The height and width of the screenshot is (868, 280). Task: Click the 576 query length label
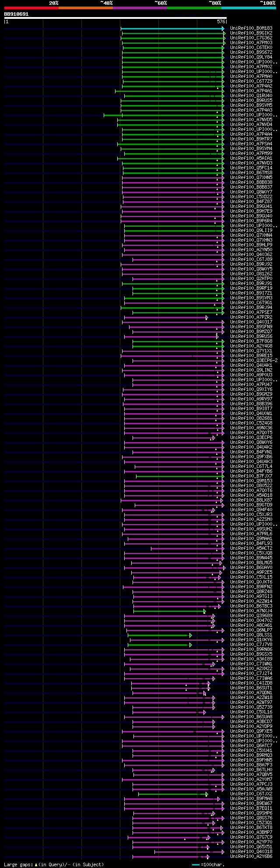(x=221, y=21)
